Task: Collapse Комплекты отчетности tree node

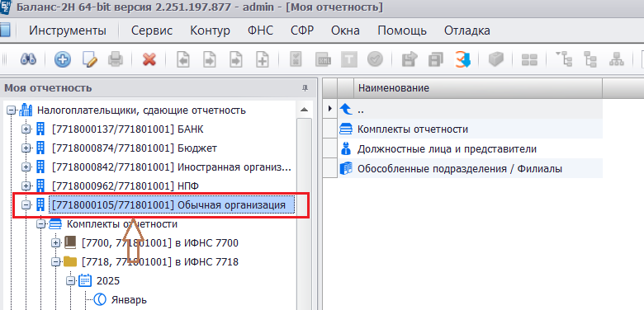Action: pyautogui.click(x=40, y=224)
